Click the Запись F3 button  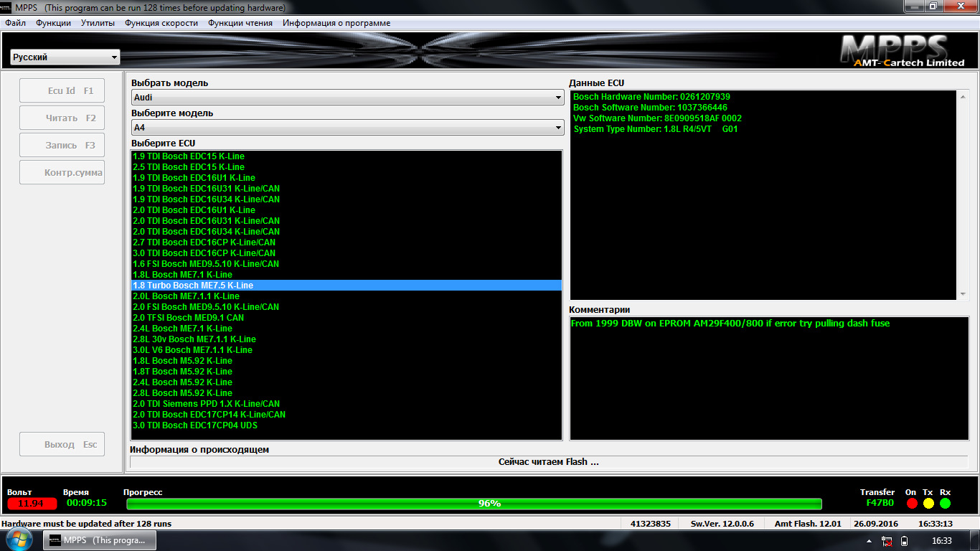tap(62, 145)
